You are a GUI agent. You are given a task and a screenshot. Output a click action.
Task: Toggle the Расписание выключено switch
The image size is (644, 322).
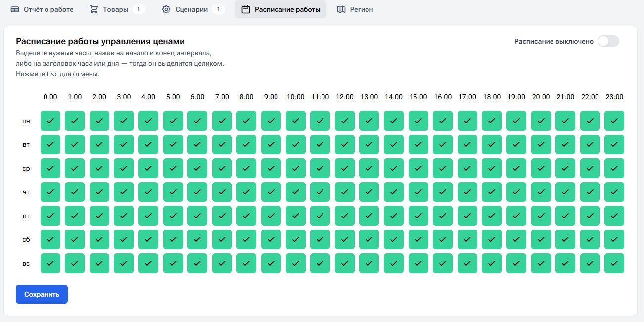(x=608, y=41)
